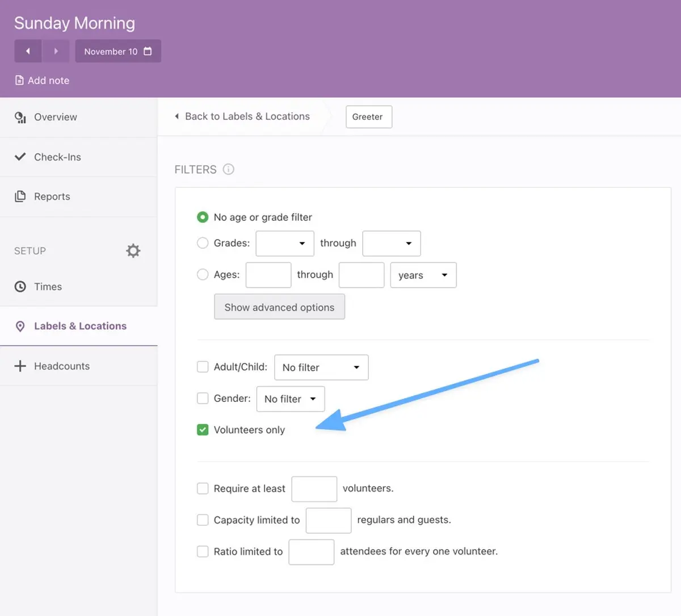Click the Sunday Morning event title

[75, 23]
